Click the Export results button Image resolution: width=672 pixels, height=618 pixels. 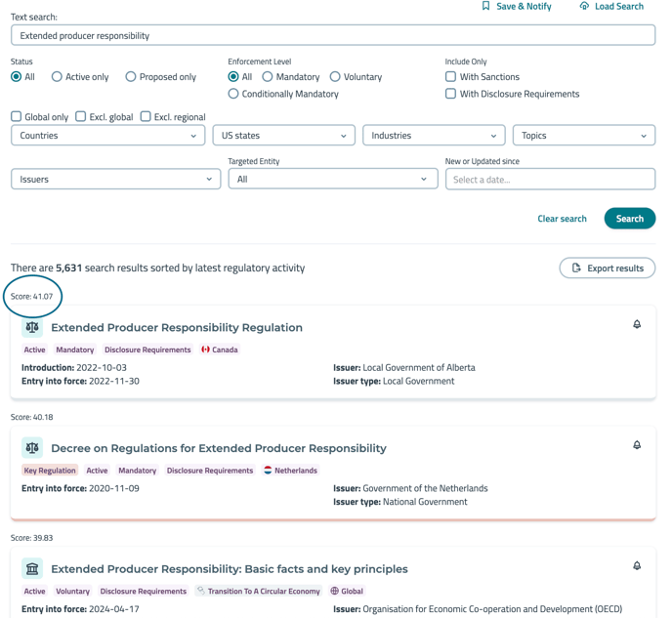(607, 268)
